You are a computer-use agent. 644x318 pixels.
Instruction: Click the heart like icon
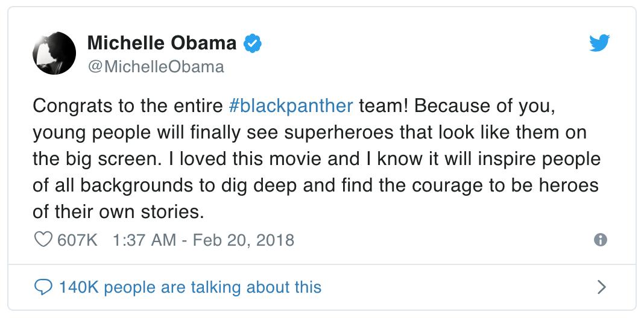pos(43,241)
